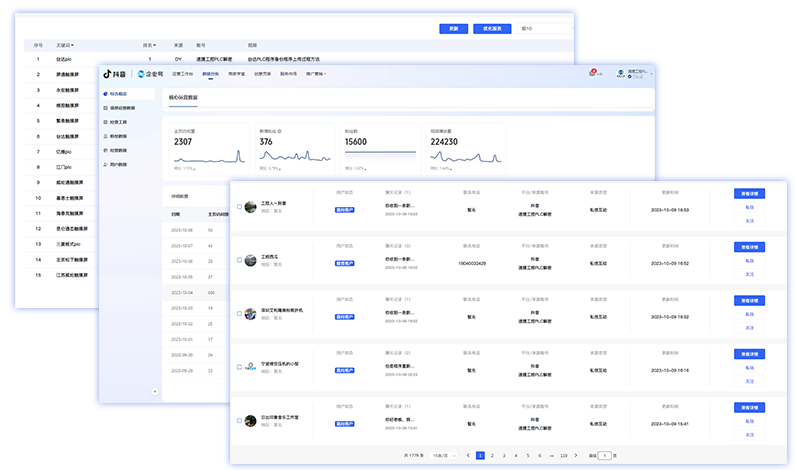Click 查看详情 button for 工控西斗
The image size is (795, 470).
(x=749, y=247)
